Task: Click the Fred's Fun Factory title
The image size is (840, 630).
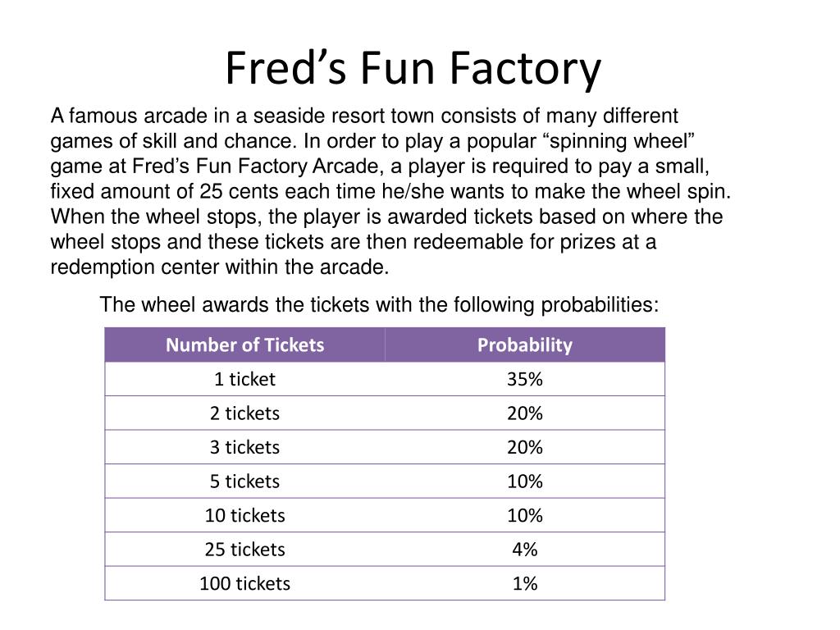Action: [x=413, y=68]
